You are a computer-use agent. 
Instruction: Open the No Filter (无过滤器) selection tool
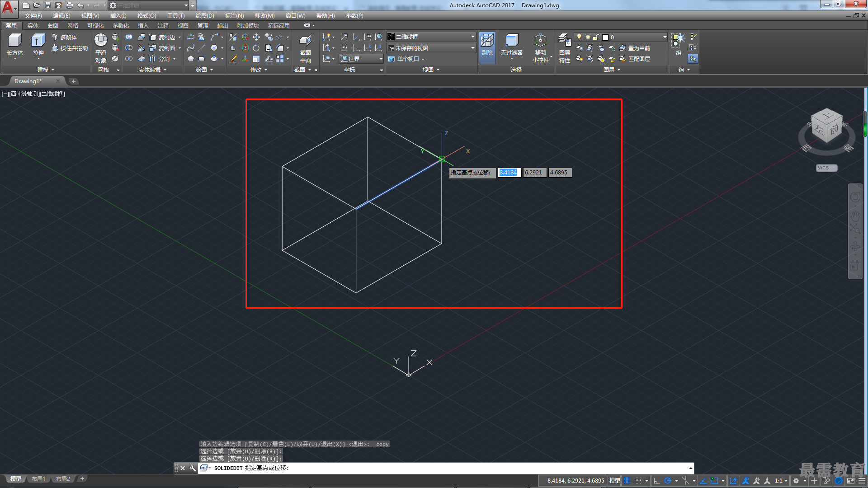click(x=511, y=45)
